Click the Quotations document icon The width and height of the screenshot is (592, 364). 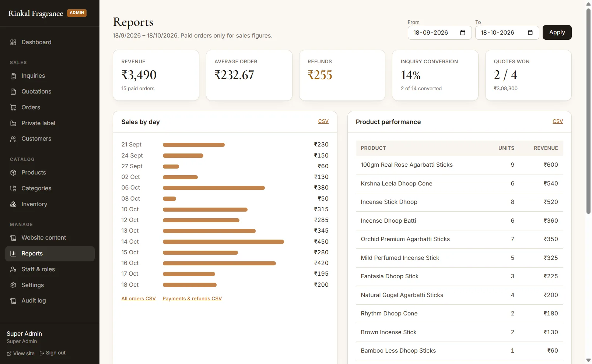(13, 92)
